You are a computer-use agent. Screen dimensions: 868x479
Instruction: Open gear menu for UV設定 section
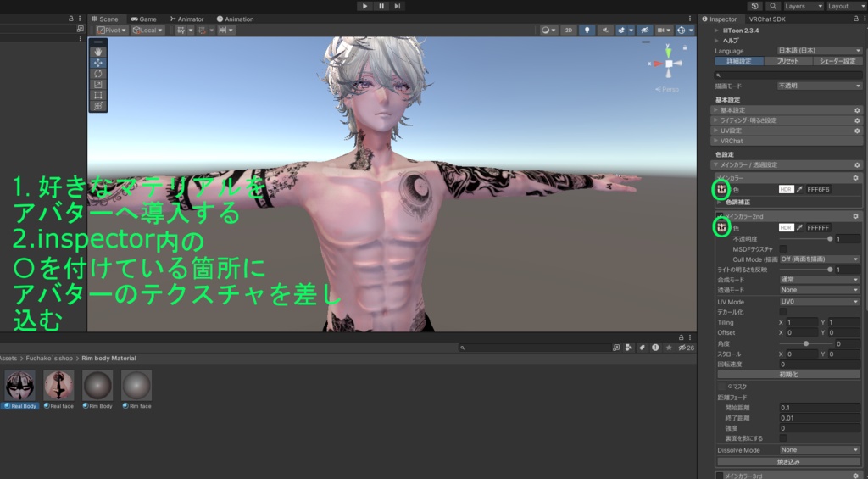[x=857, y=131]
